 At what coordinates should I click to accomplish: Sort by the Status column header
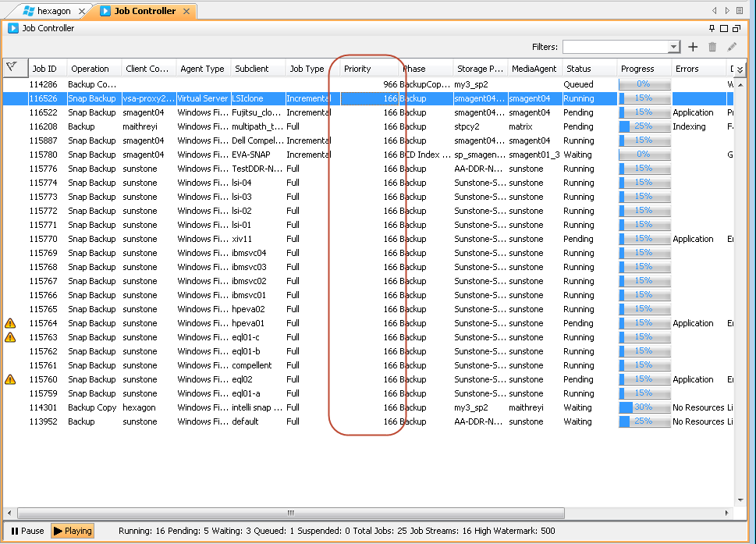click(x=579, y=69)
